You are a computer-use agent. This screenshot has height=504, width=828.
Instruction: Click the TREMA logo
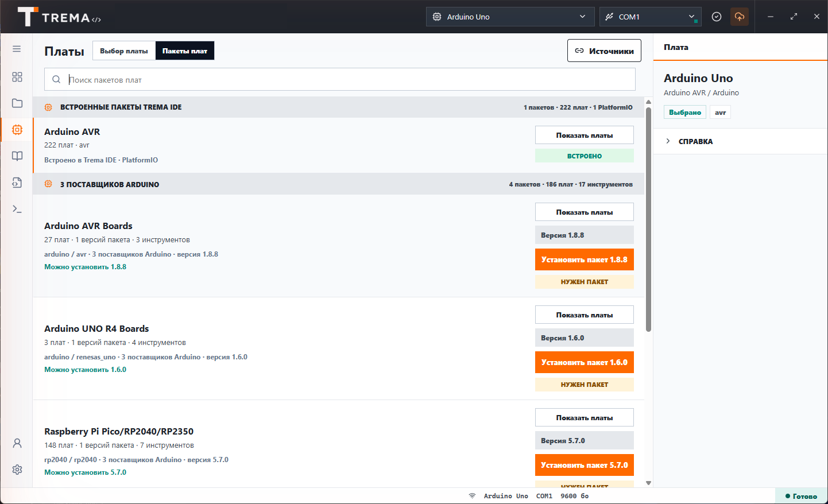coord(59,17)
